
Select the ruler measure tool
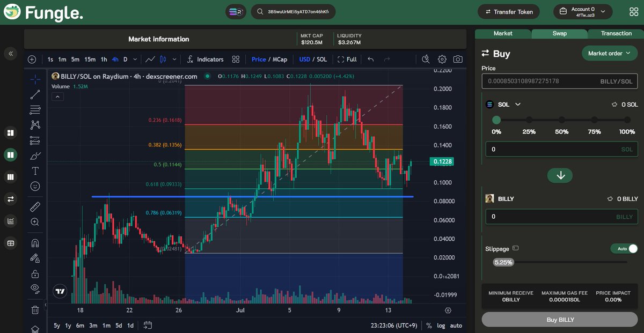click(x=35, y=206)
